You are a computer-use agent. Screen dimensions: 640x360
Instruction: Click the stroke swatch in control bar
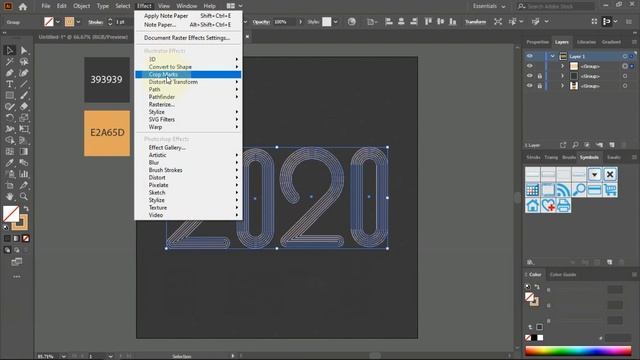tap(69, 22)
